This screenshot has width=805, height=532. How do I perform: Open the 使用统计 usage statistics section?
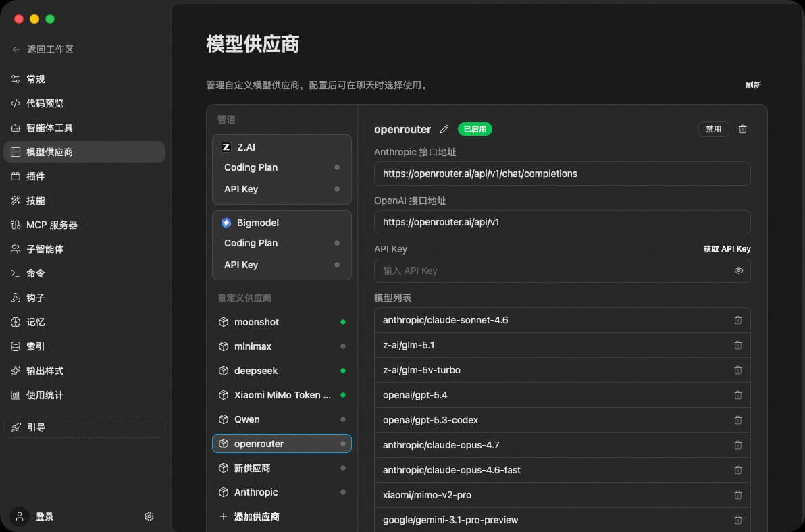pos(84,395)
